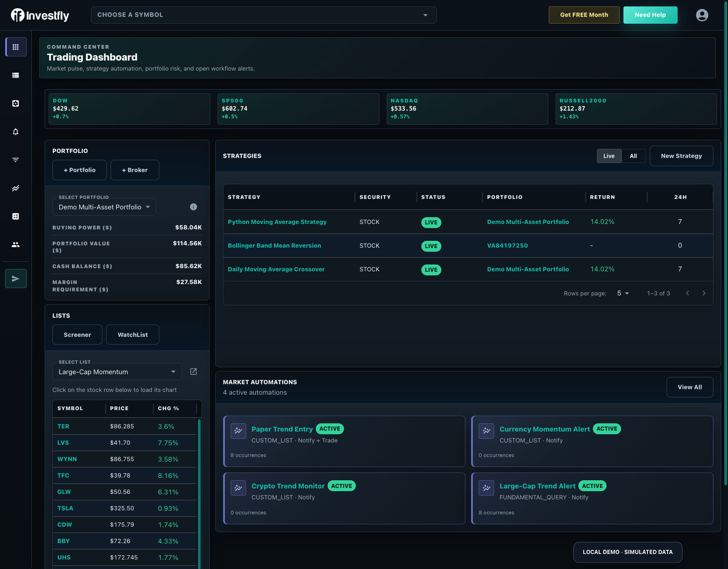Select the TSLA stock row

click(x=125, y=508)
